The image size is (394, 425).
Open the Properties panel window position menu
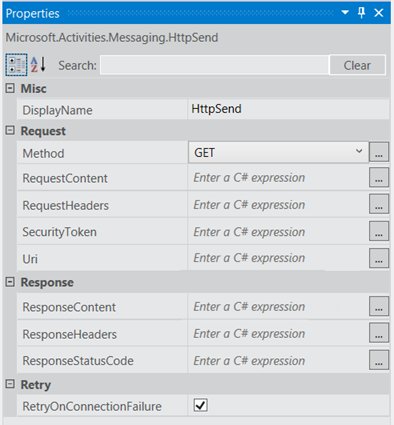click(x=345, y=13)
